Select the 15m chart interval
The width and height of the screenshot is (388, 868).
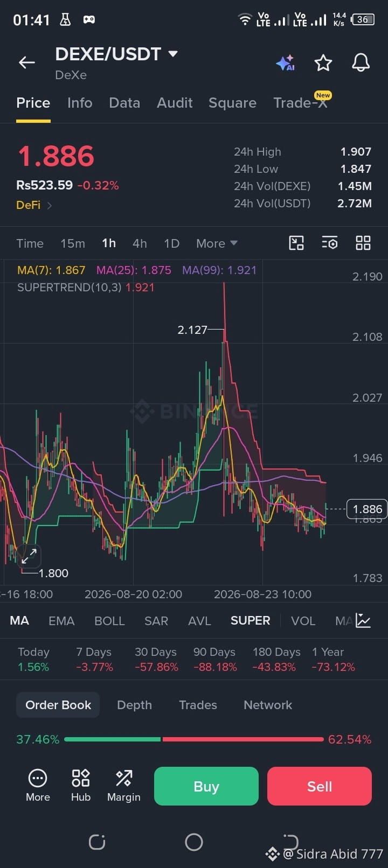coord(73,243)
